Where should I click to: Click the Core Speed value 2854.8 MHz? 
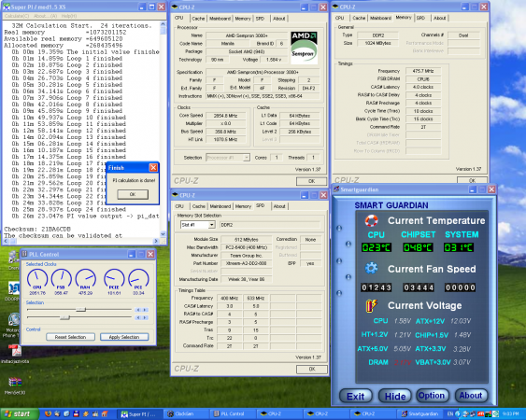[x=225, y=116]
